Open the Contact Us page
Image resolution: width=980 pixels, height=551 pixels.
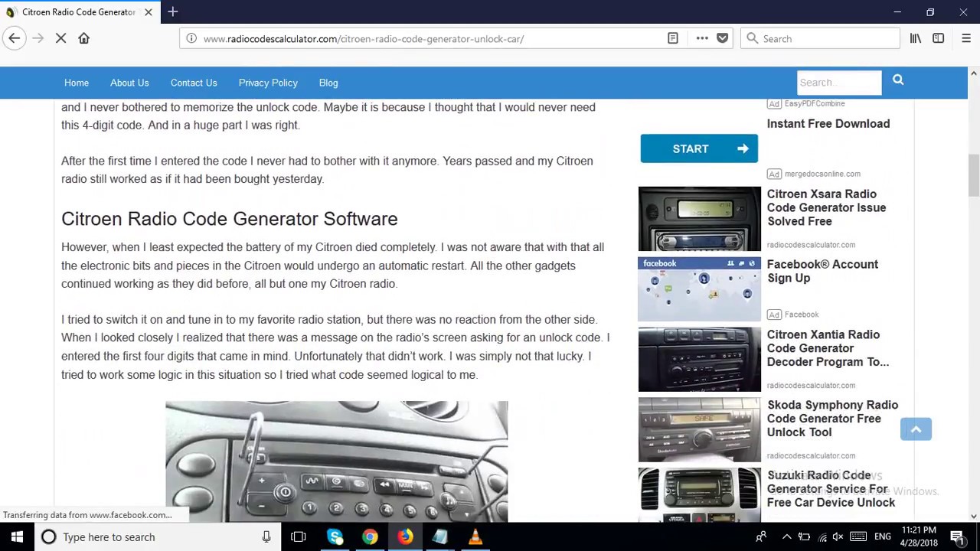pos(194,83)
